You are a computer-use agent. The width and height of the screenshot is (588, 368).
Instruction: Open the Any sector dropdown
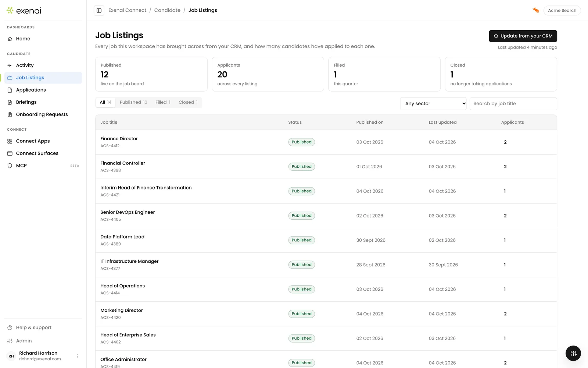433,104
